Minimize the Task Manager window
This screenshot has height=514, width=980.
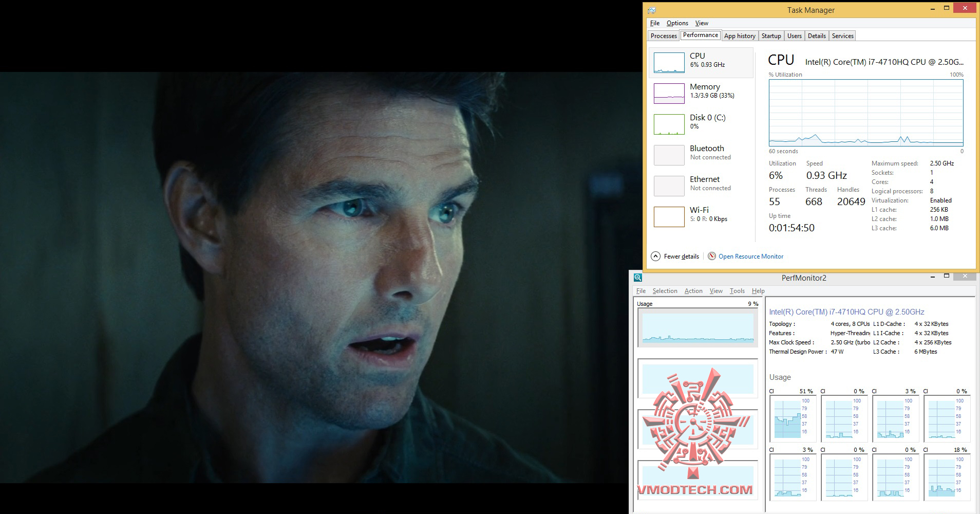(932, 9)
